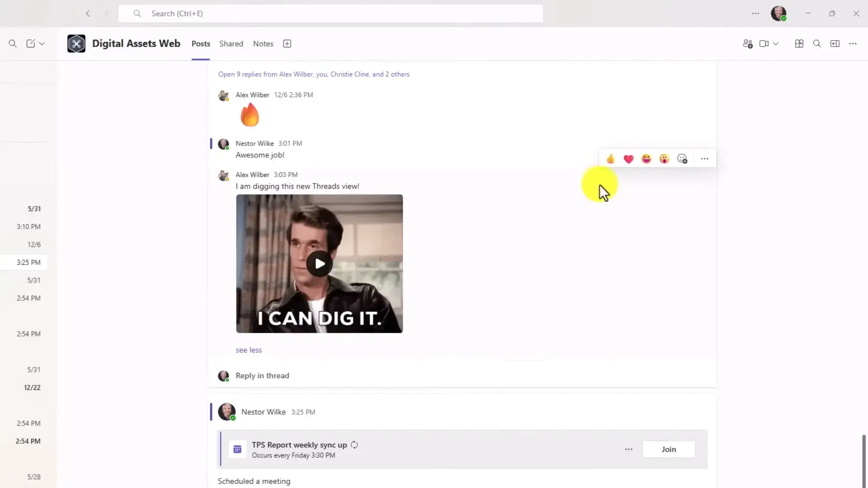The image size is (868, 488).
Task: Open 9 replies from Alex Wilber link
Action: (314, 74)
